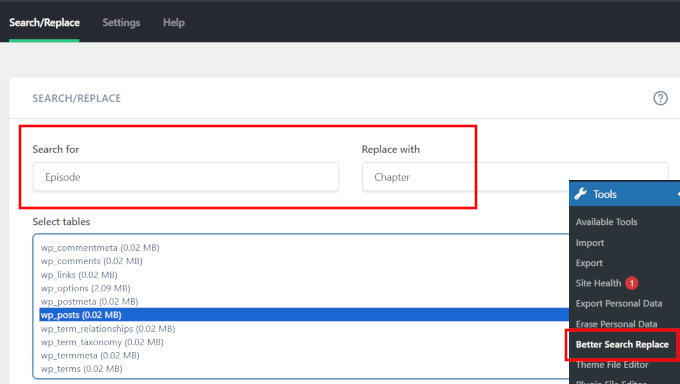The image size is (680, 384).
Task: Open the Settings tab
Action: [x=121, y=23]
